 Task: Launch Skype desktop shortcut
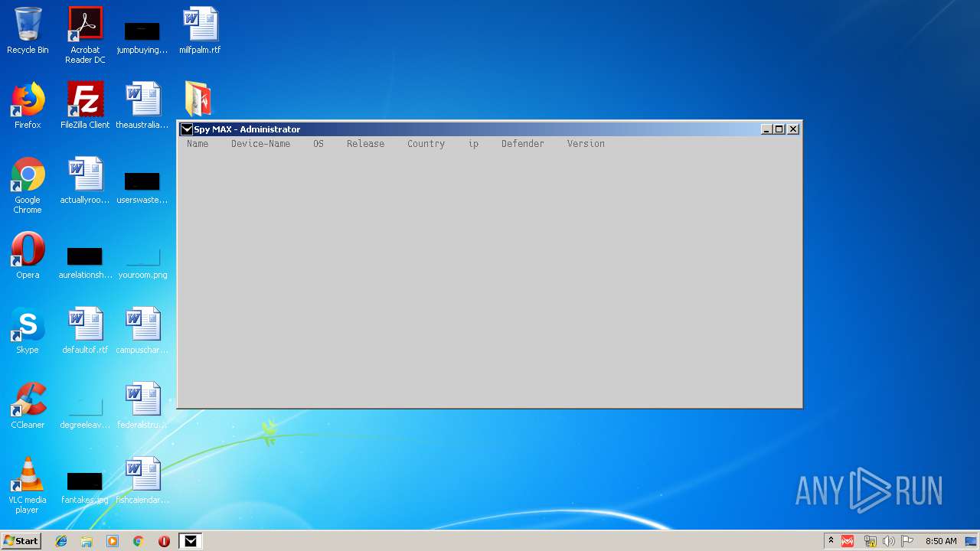click(x=28, y=331)
